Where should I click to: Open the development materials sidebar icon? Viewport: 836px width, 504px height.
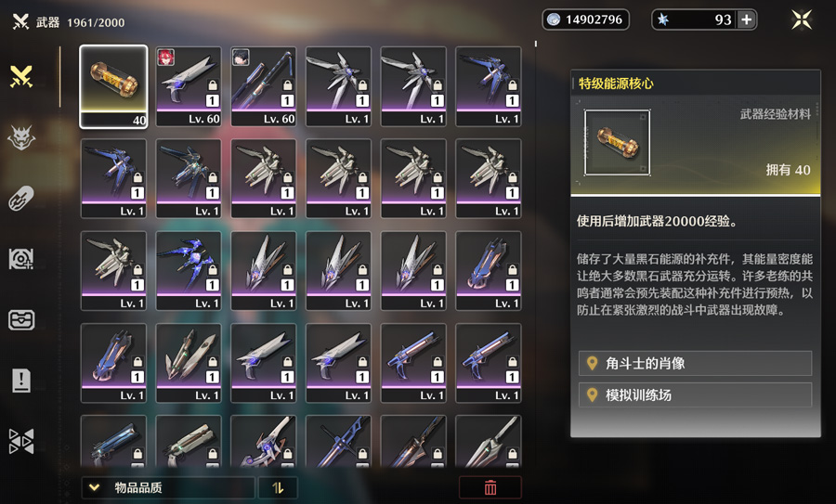(20, 259)
